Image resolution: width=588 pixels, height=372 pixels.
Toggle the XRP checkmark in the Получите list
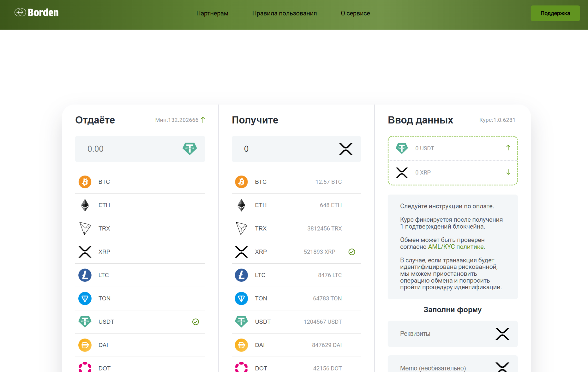tap(352, 252)
